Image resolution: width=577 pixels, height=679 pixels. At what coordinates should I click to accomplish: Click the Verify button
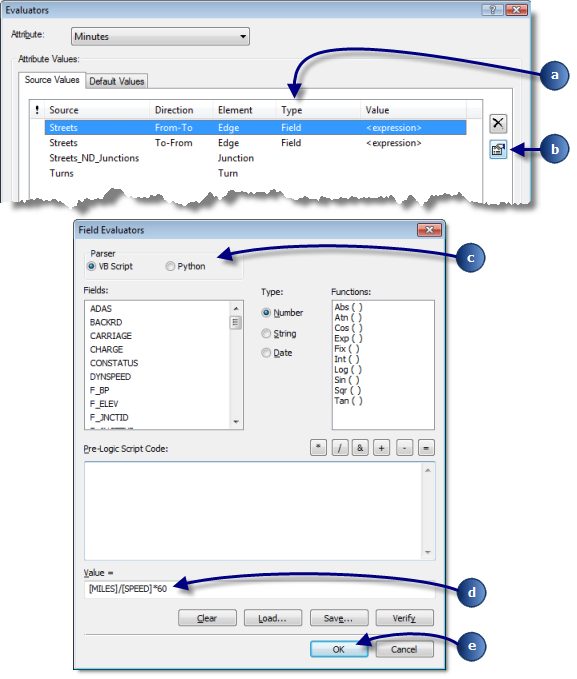404,618
